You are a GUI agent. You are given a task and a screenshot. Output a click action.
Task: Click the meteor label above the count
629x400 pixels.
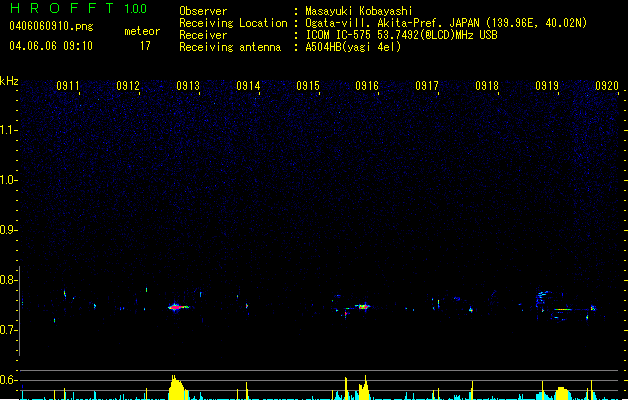coord(142,31)
